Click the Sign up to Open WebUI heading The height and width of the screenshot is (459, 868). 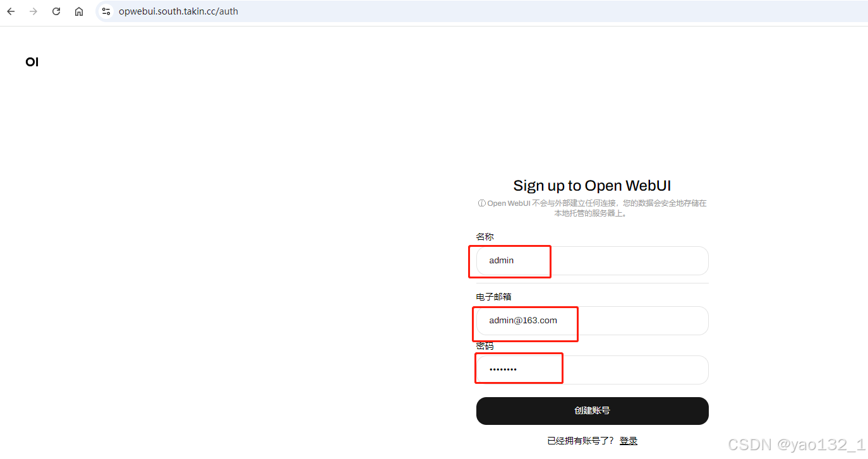(592, 186)
